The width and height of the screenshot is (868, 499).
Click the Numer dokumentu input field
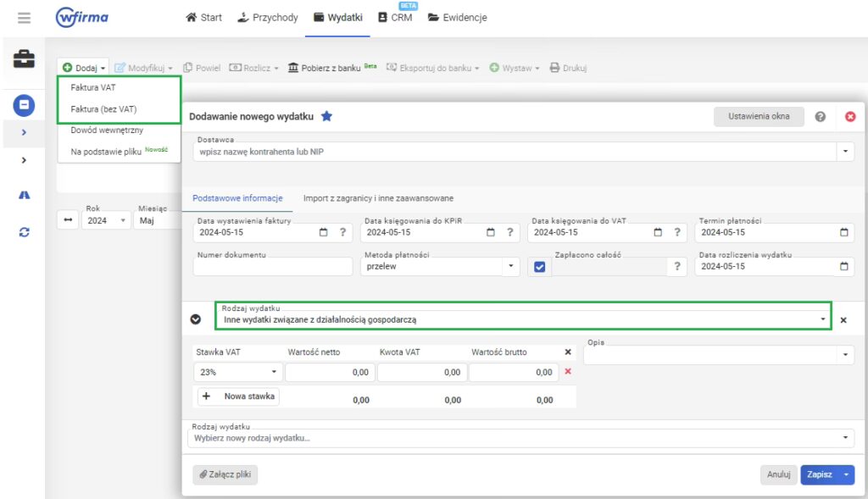click(272, 267)
